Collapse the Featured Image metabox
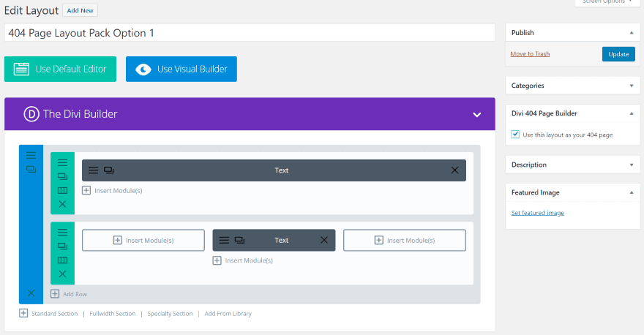This screenshot has height=335, width=644. tap(631, 192)
